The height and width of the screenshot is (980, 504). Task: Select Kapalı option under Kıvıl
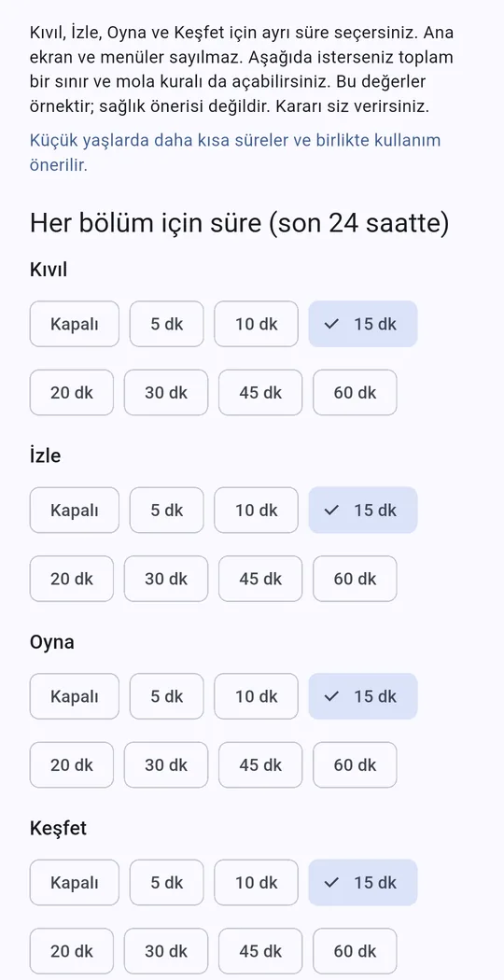[75, 324]
